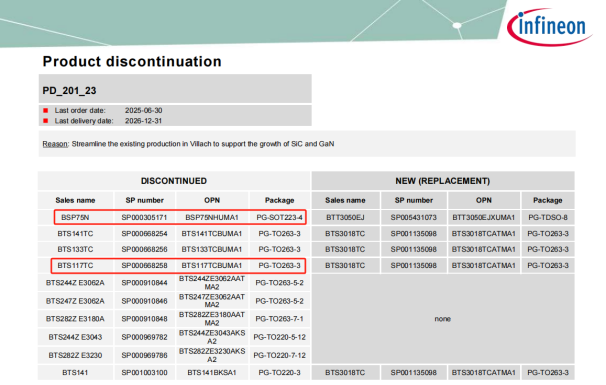
Task: Select the 'BTS282Z E3230' sales name cell
Action: tap(75, 355)
